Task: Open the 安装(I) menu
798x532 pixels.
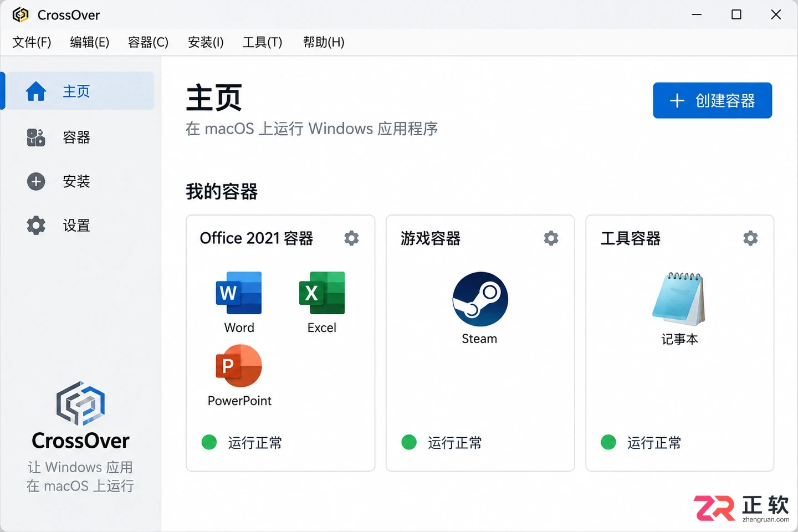Action: pos(206,42)
